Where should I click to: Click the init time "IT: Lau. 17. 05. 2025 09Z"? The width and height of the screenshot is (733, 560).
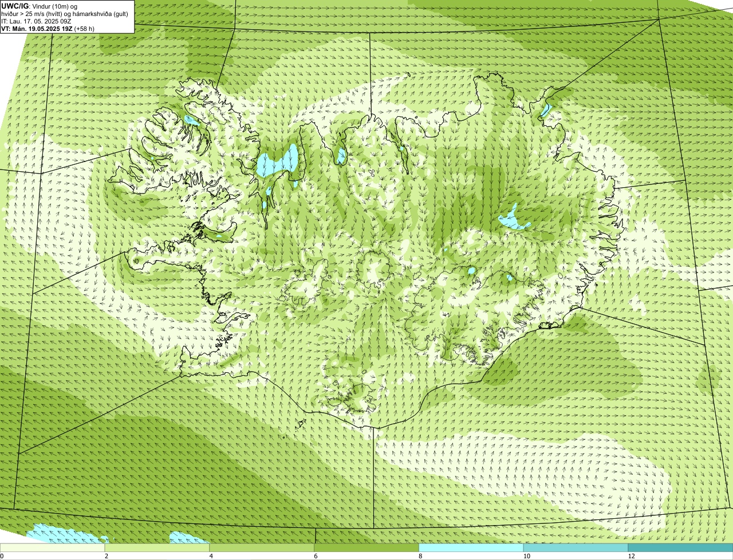36,21
